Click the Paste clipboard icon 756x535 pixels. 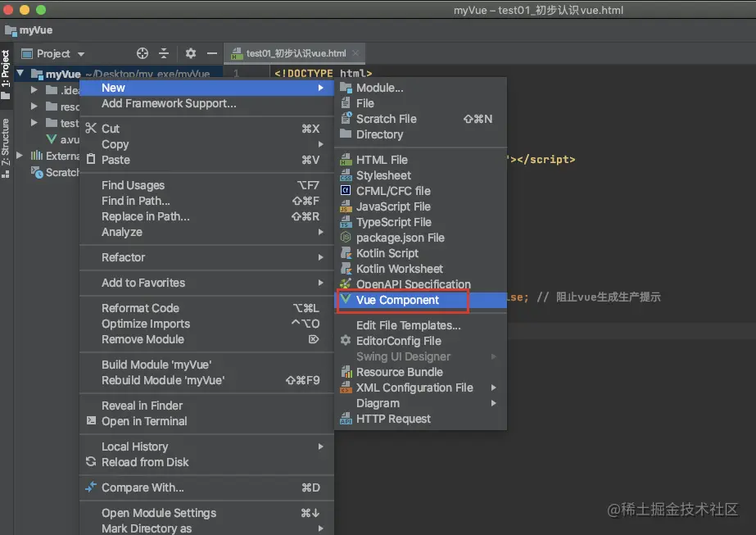[91, 159]
